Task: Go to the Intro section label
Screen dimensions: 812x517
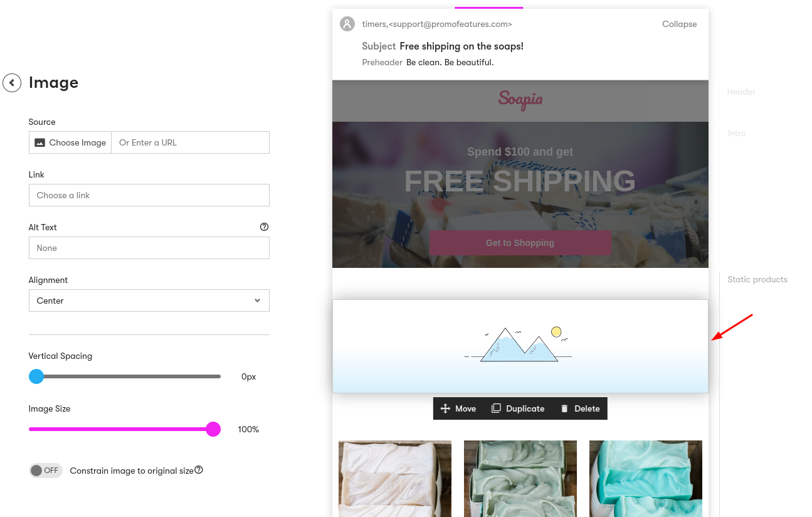Action: click(736, 133)
